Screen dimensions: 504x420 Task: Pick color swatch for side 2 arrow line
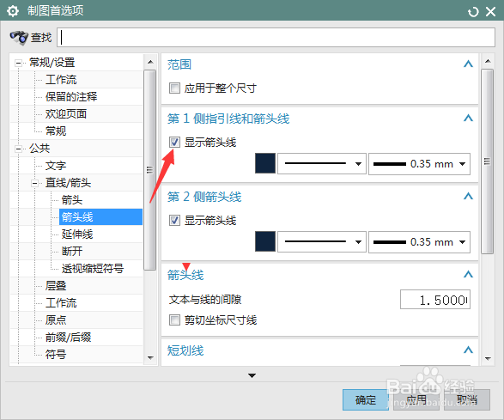(265, 241)
